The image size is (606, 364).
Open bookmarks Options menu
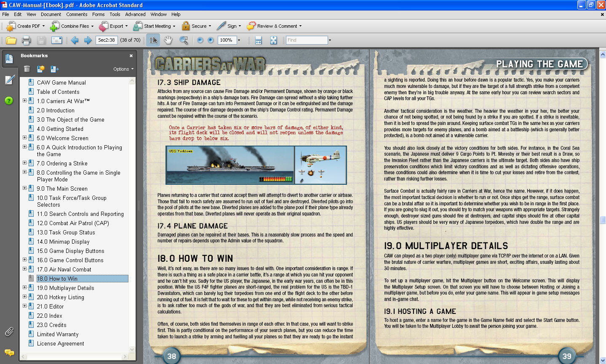123,69
